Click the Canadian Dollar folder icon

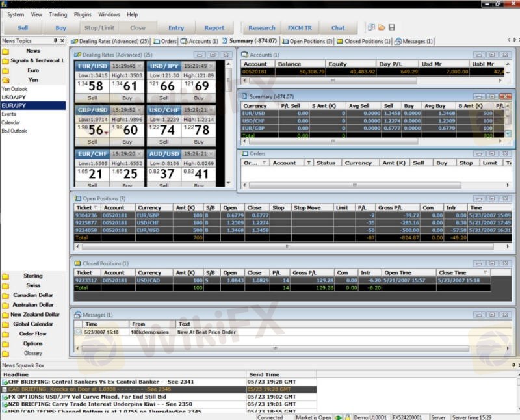6,295
